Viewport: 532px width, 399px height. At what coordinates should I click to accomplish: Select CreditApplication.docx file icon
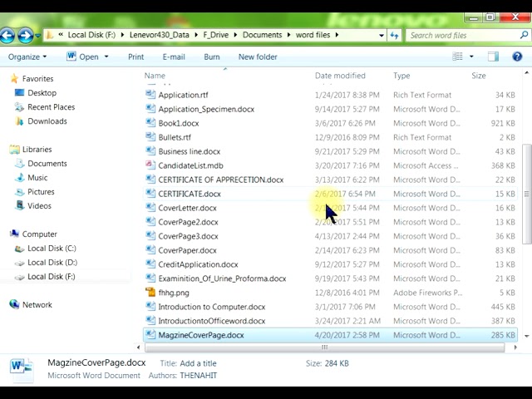coord(150,264)
